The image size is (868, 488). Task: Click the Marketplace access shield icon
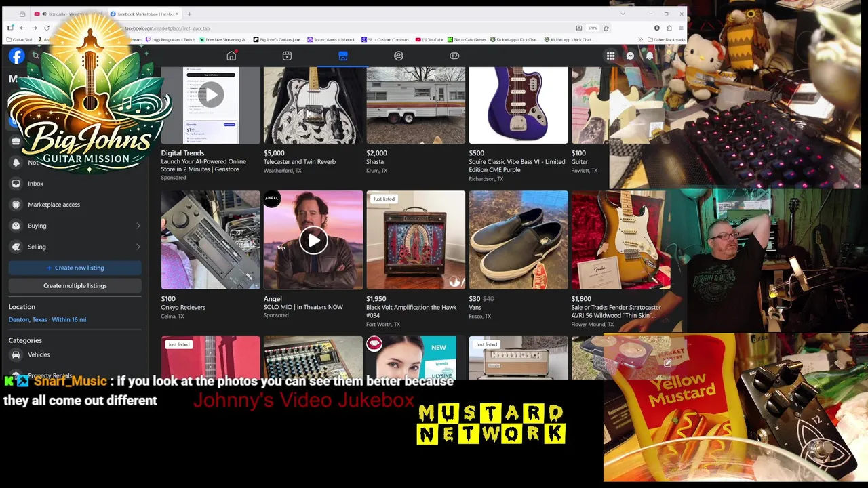(x=16, y=205)
